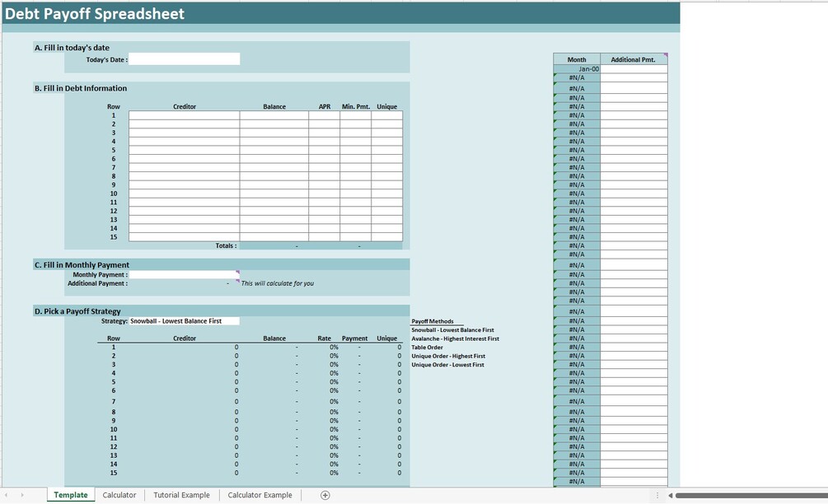Image resolution: width=828 pixels, height=504 pixels.
Task: Click next sheet navigation arrow
Action: (22, 495)
